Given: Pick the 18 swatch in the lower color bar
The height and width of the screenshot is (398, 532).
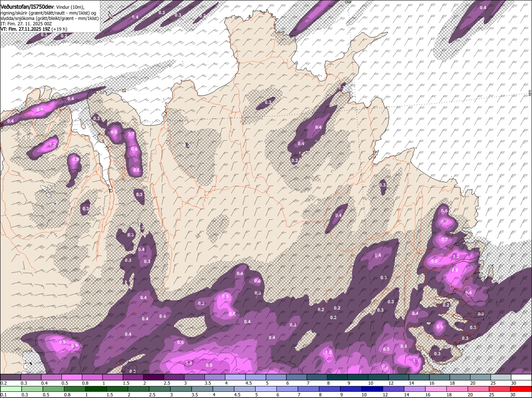Looking at the screenshot, I should (457, 389).
